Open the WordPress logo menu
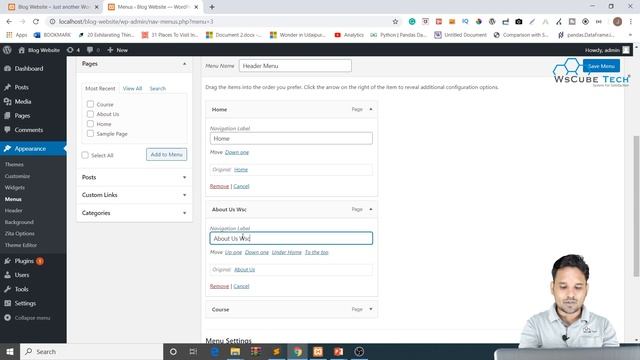This screenshot has height=360, width=640. [7, 50]
